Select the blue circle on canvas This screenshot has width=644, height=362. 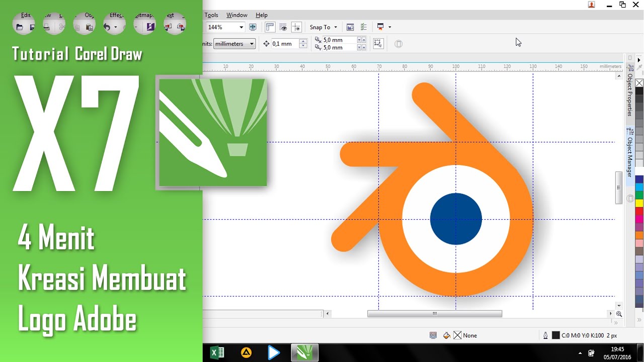(x=456, y=219)
